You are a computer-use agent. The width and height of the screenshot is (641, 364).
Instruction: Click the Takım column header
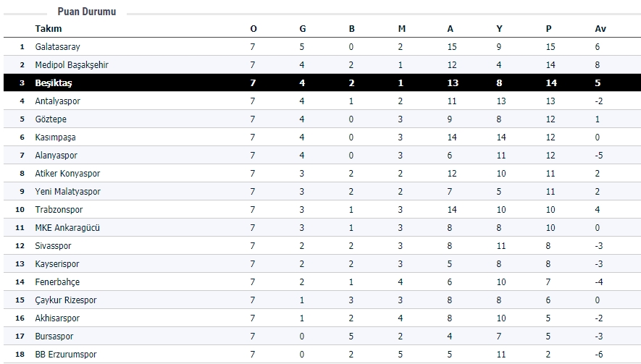coord(48,29)
